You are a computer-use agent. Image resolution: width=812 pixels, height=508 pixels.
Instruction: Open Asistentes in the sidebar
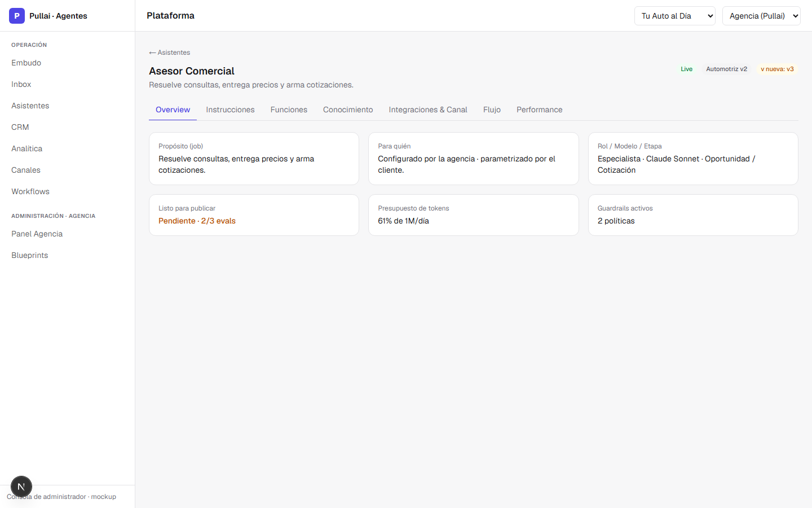tap(68, 106)
